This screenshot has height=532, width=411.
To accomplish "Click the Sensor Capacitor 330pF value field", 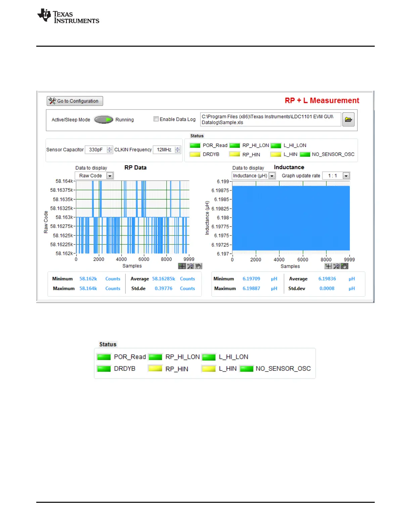I will pos(96,150).
